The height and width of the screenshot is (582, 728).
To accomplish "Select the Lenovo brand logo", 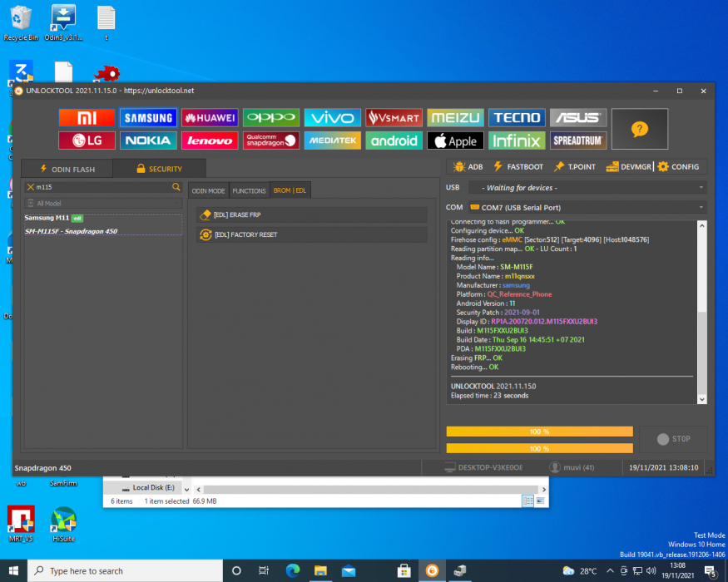I will click(210, 141).
